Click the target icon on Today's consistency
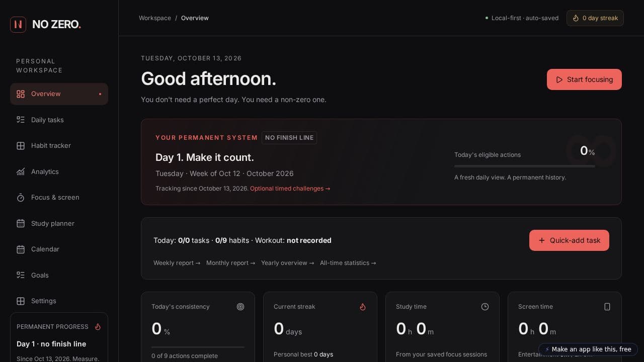The width and height of the screenshot is (644, 362). (x=240, y=307)
